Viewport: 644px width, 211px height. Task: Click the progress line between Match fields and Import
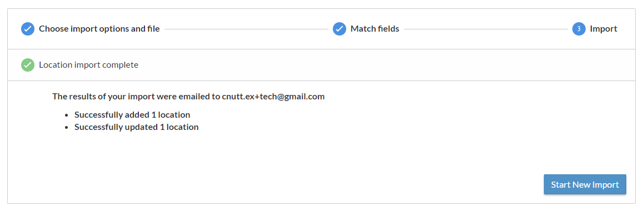point(486,29)
